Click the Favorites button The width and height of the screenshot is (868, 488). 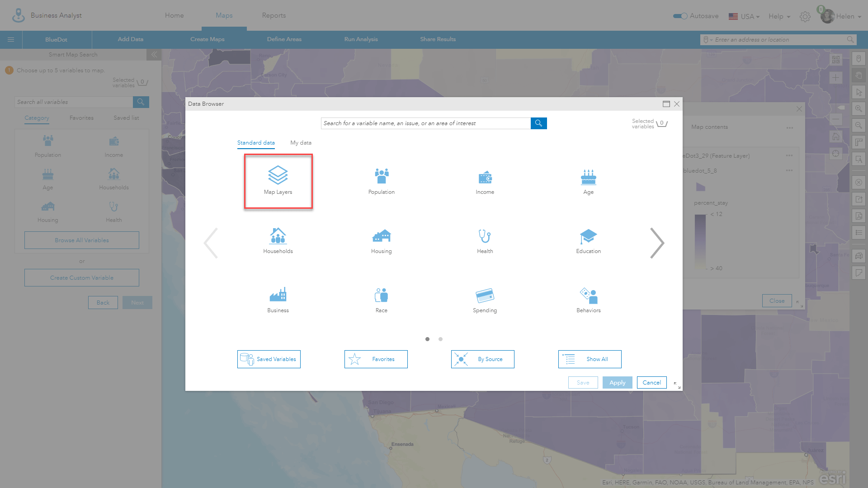click(376, 359)
